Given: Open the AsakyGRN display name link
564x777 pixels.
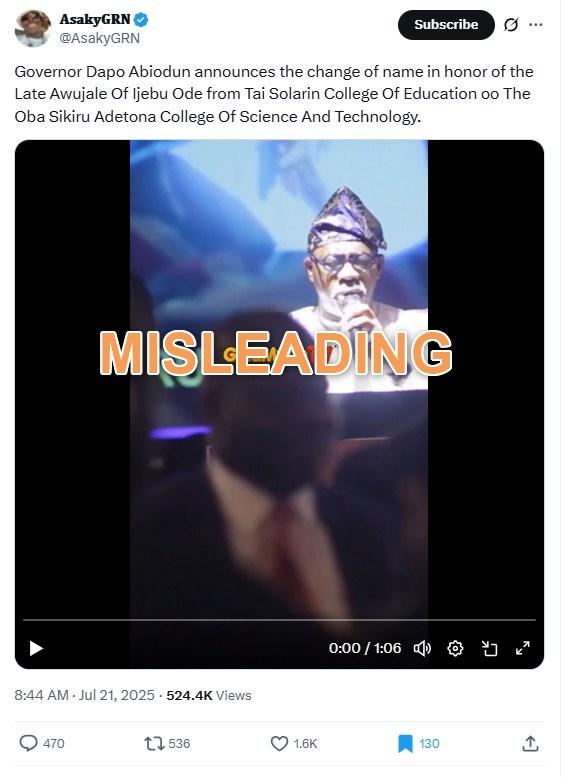Looking at the screenshot, I should coord(95,19).
